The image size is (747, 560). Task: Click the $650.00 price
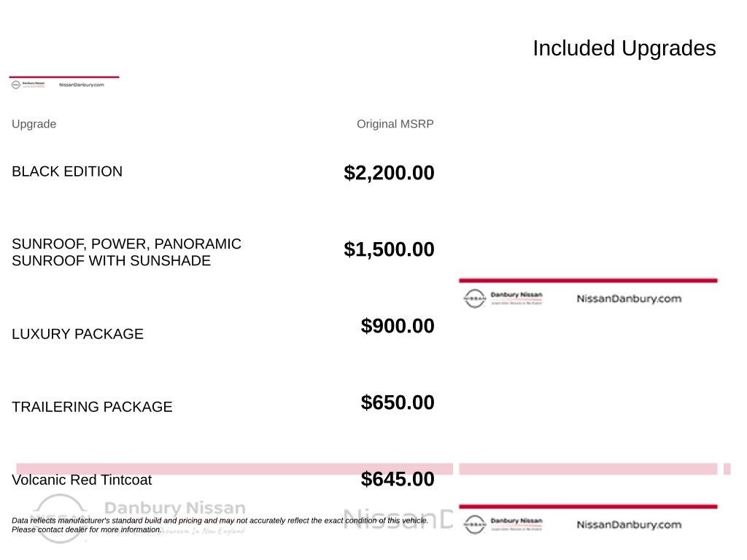click(x=398, y=402)
